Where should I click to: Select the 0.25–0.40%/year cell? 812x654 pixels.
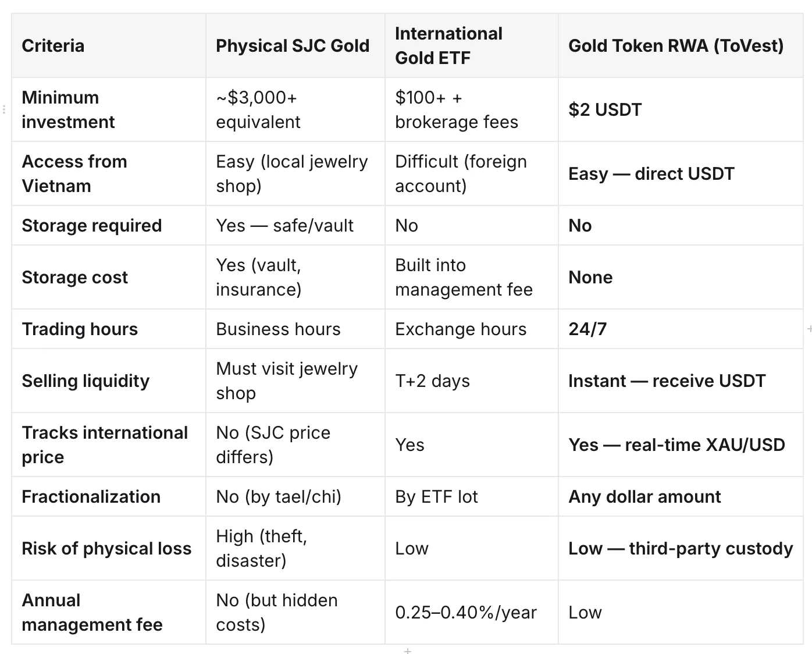click(472, 612)
